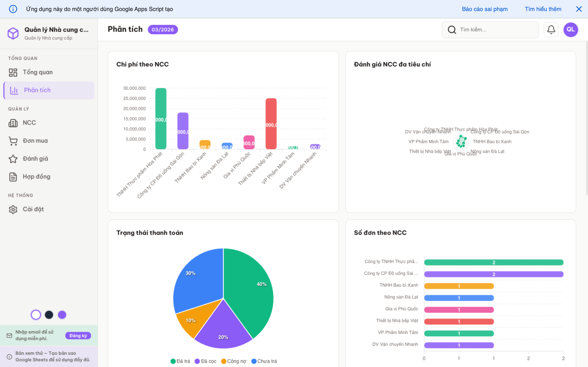
Task: Toggle 'Công nợ' in pie chart legend
Action: pos(234,361)
